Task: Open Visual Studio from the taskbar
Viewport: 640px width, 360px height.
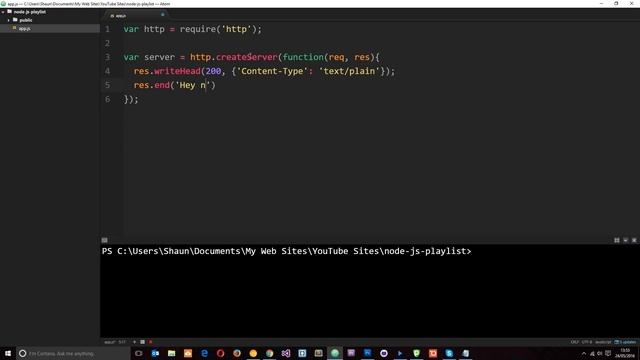Action: (286, 353)
